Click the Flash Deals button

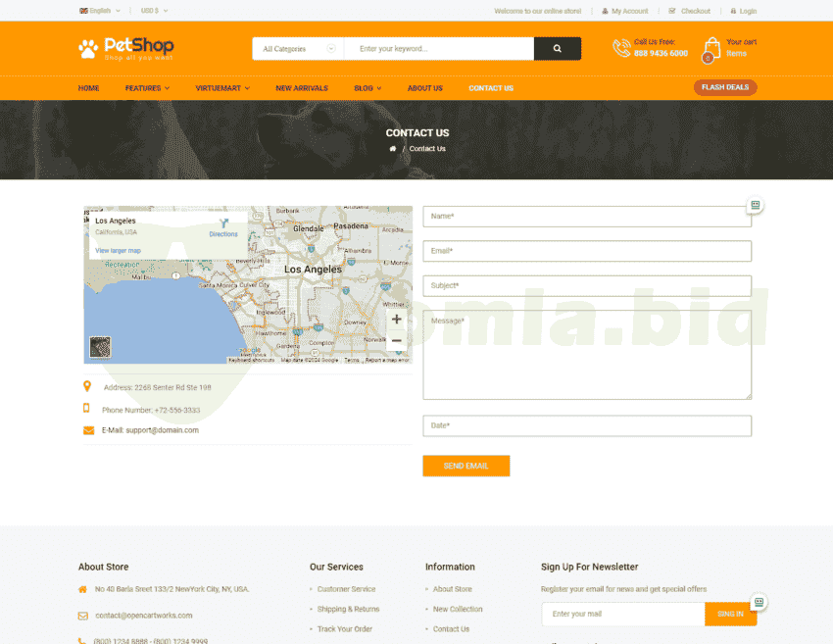pyautogui.click(x=725, y=87)
